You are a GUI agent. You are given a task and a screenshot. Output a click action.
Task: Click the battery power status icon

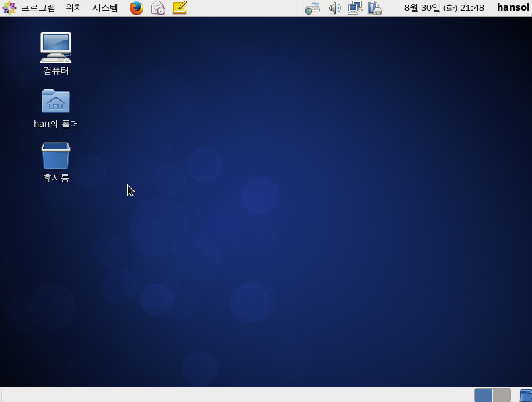click(x=375, y=8)
